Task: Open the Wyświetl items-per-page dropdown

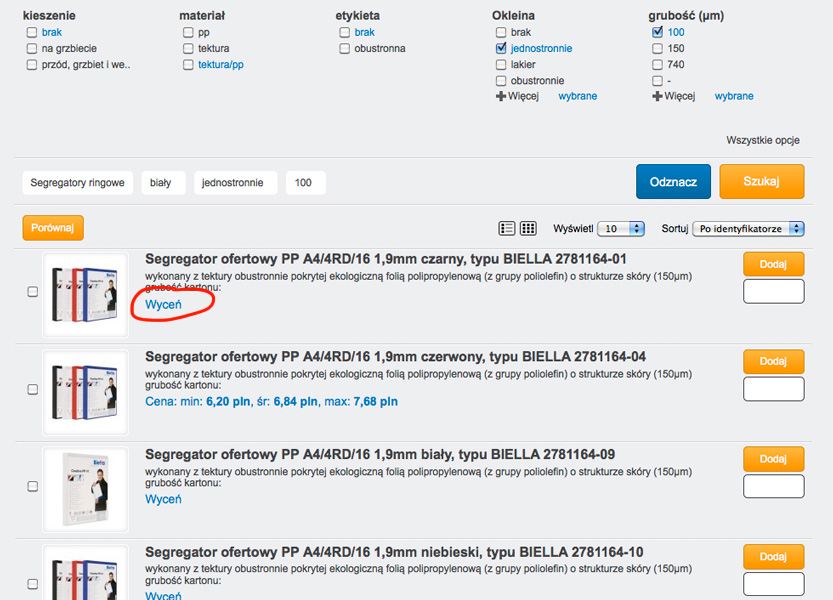Action: 621,229
